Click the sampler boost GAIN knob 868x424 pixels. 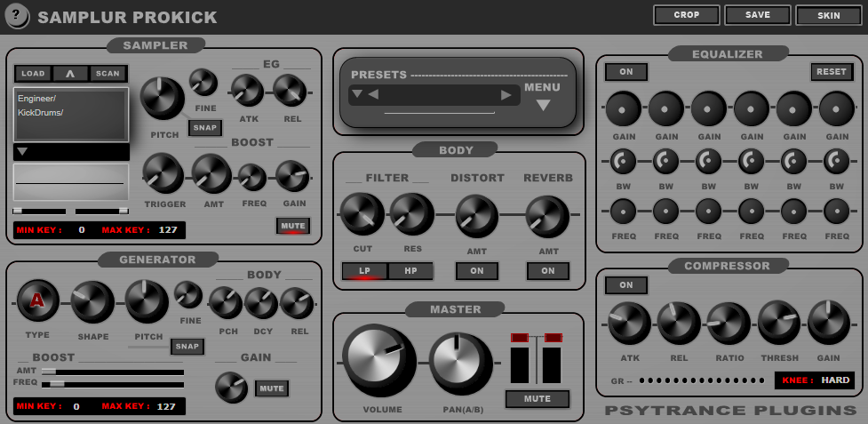pos(291,176)
